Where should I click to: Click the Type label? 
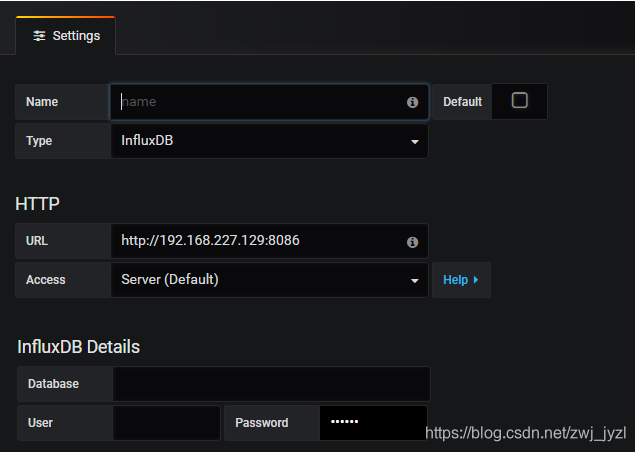pos(39,141)
